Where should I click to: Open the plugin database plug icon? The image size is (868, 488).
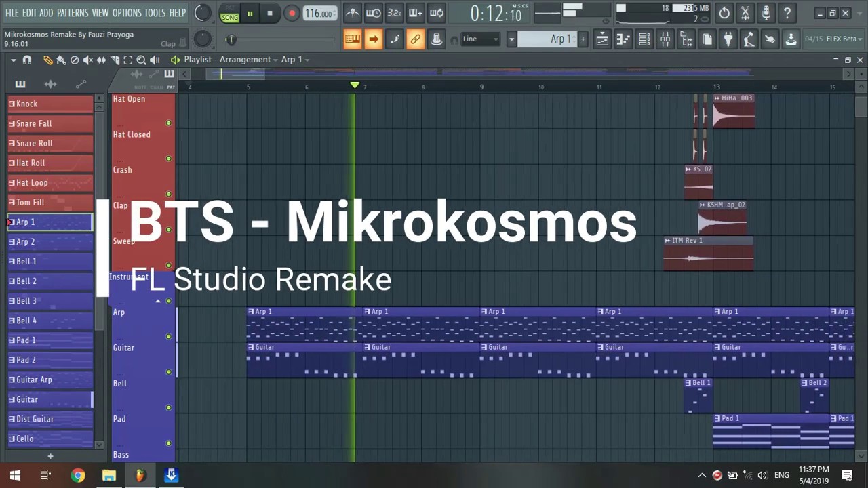click(728, 39)
